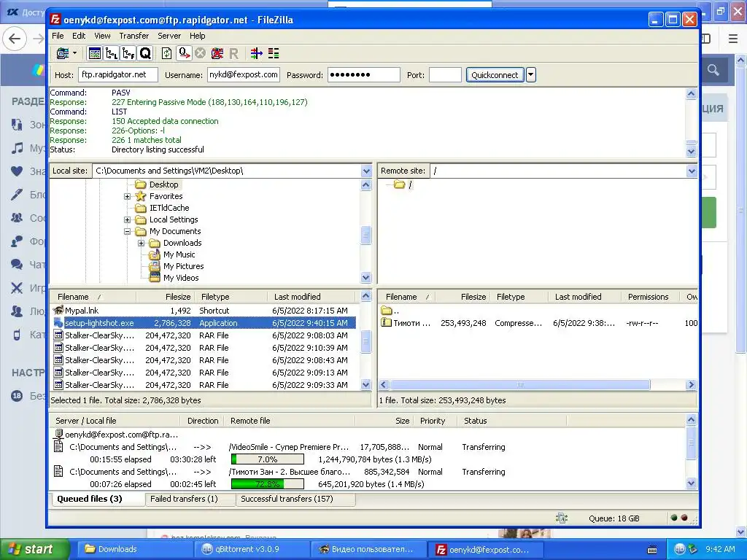Toggle the message log display
This screenshot has height=560, width=747.
(x=95, y=53)
